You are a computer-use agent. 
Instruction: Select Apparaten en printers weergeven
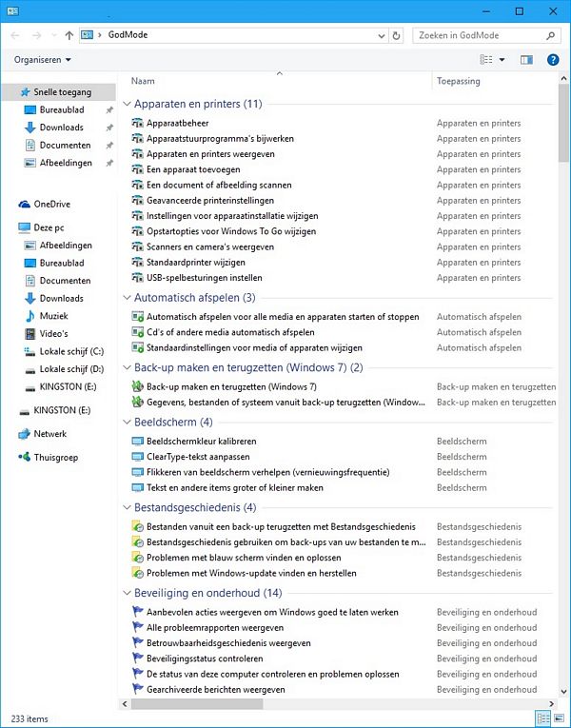pos(210,153)
